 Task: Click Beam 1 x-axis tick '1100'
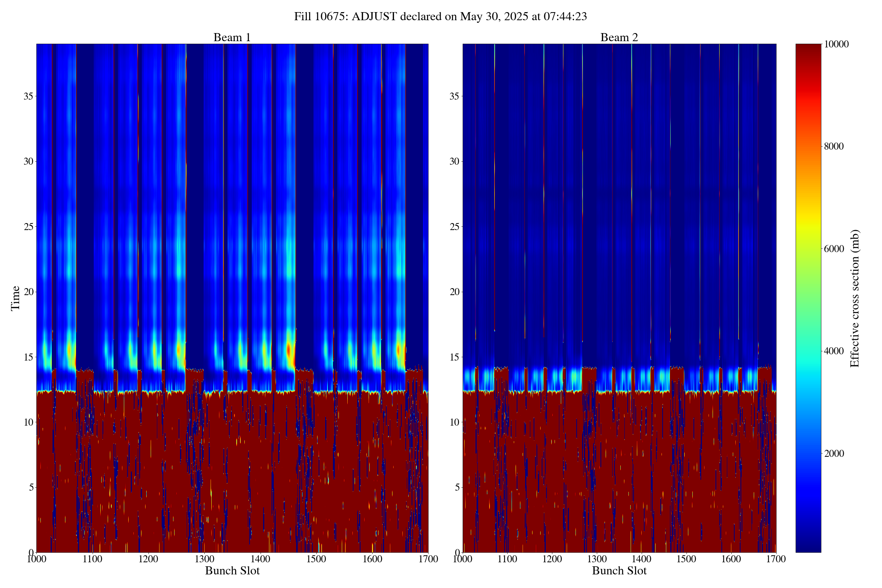coord(92,559)
